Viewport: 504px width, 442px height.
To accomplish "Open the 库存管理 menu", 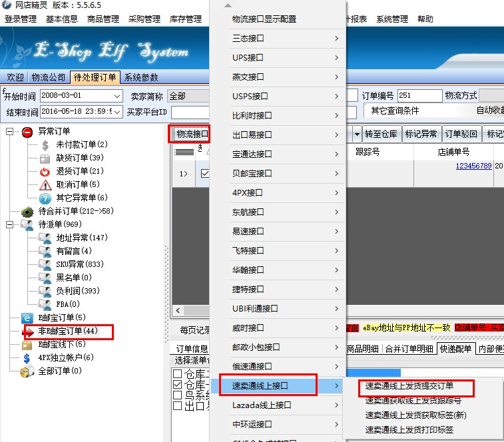I will pyautogui.click(x=186, y=19).
